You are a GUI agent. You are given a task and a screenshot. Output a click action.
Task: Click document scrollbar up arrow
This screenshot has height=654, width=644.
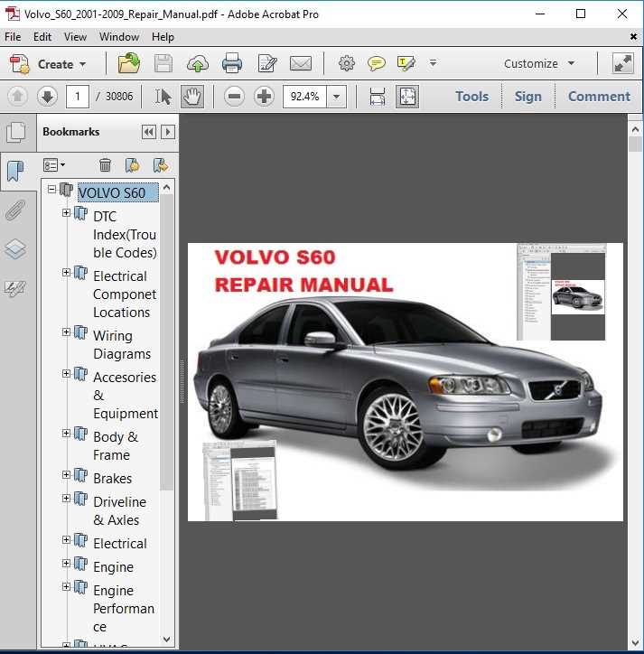[635, 130]
